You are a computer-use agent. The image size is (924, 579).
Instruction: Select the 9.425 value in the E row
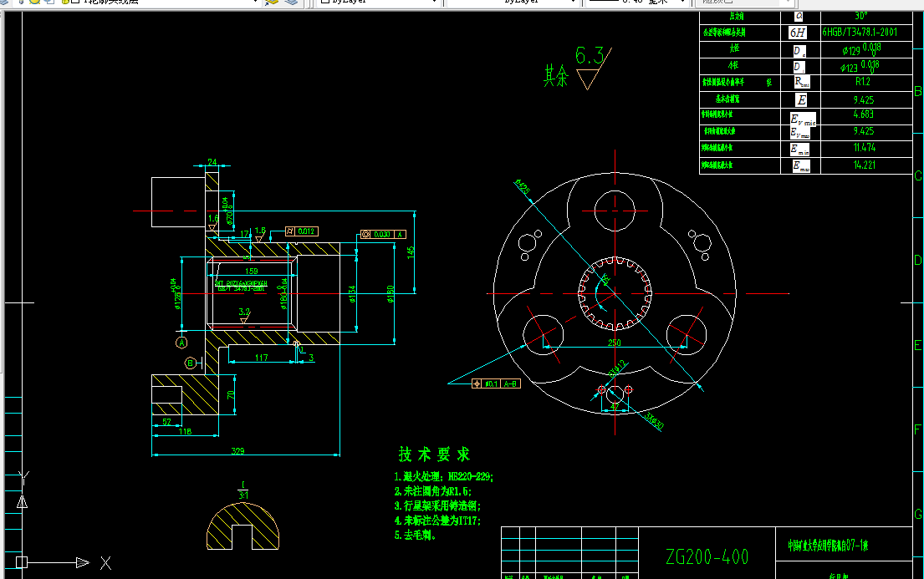click(x=863, y=100)
